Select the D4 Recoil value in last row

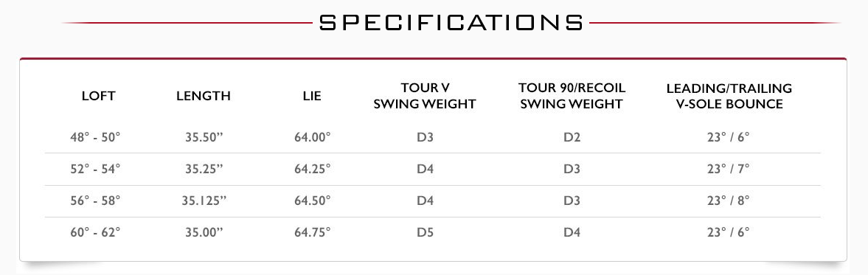coord(572,233)
